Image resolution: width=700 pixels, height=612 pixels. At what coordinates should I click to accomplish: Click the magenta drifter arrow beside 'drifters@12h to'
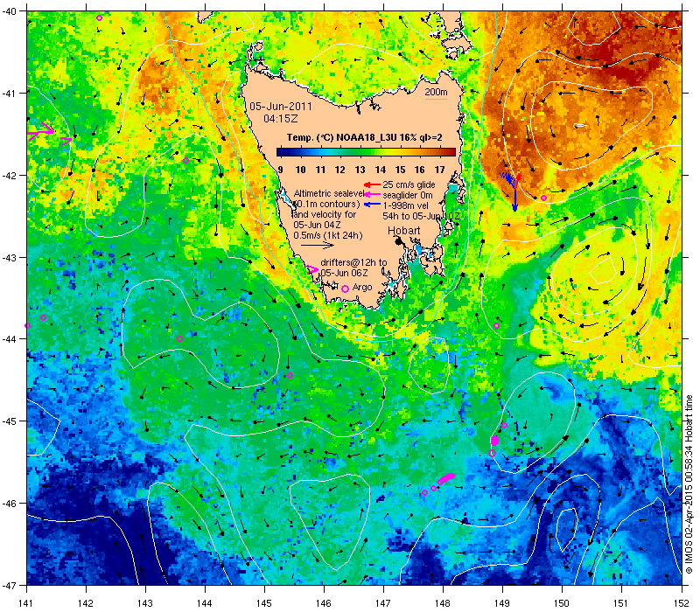pos(313,270)
